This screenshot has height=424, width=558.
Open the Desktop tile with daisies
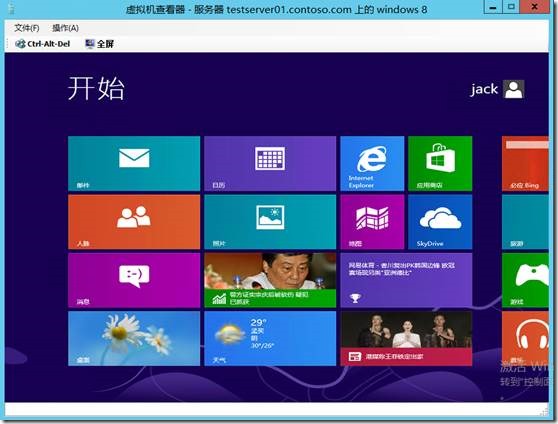(x=134, y=339)
